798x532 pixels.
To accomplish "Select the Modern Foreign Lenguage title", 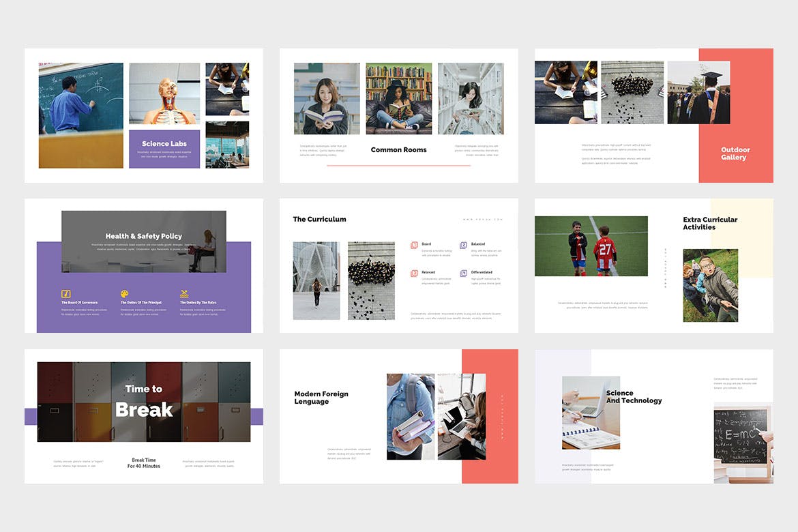I will click(321, 398).
